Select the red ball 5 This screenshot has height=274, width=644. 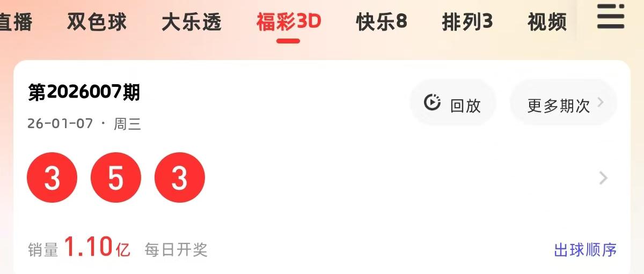[x=116, y=177]
